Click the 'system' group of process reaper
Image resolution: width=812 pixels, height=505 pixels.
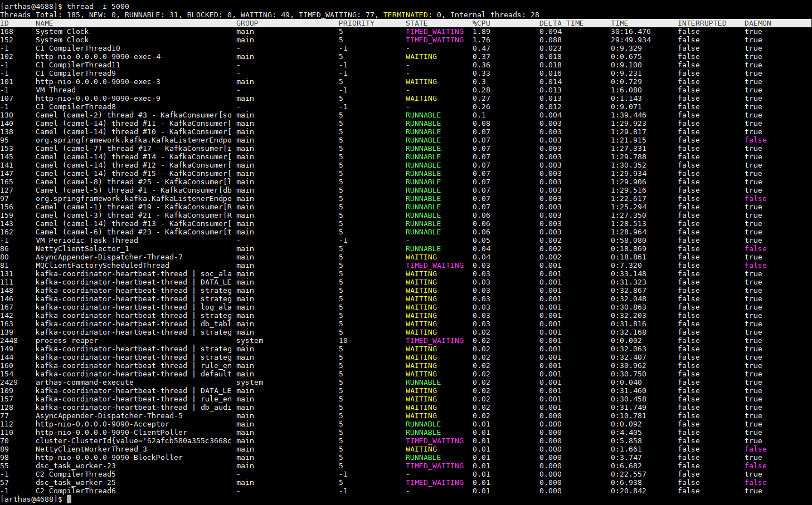tap(250, 341)
